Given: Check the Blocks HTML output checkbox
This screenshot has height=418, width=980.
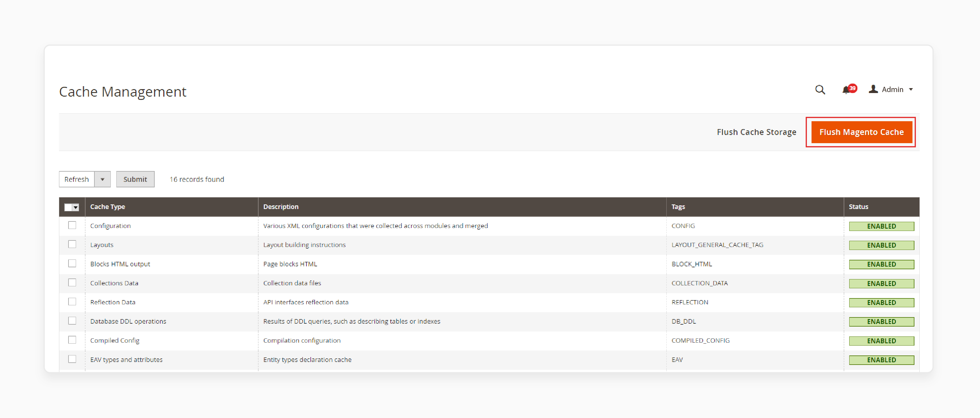Looking at the screenshot, I should (72, 263).
